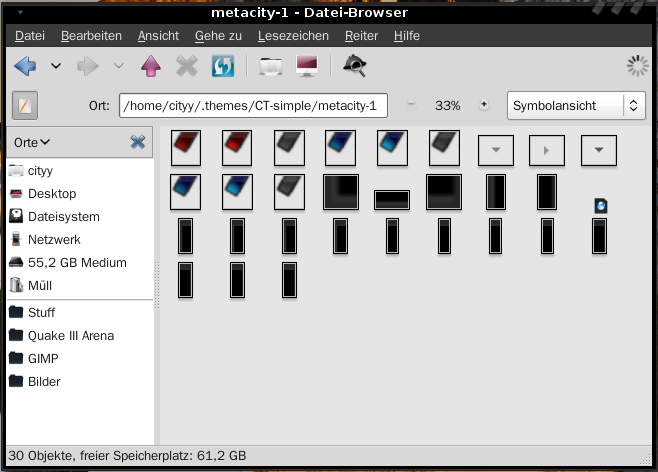This screenshot has width=658, height=472.
Task: Select second red button thumbnail, top row
Action: (237, 148)
